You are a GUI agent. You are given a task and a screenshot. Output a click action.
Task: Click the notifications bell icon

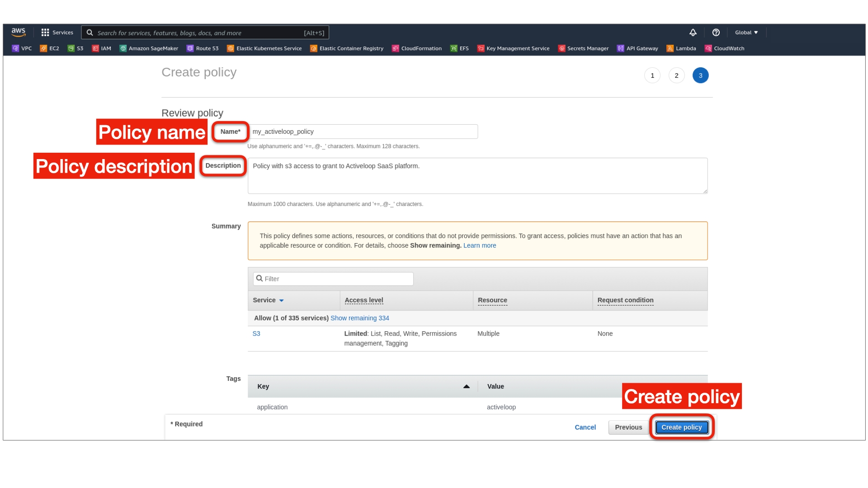[x=693, y=33]
